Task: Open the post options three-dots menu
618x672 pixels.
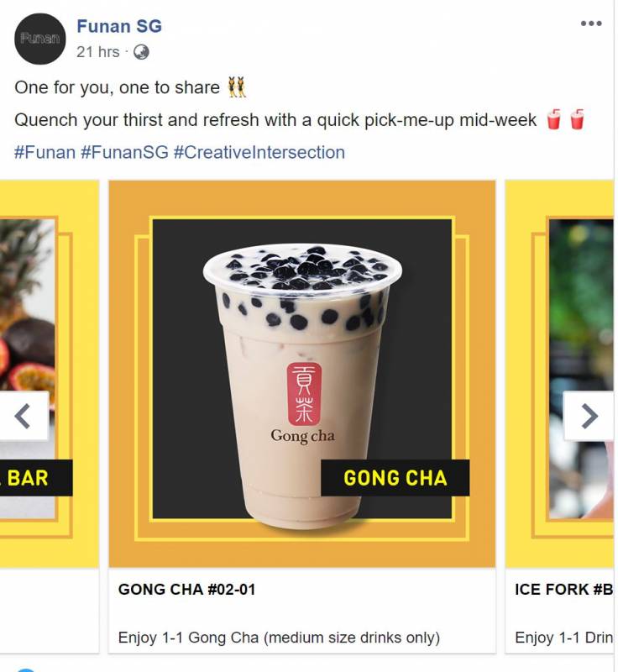Action: [591, 24]
